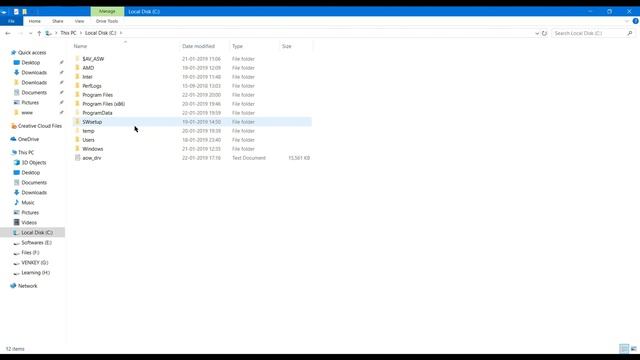Select the temp folder name
This screenshot has height=360, width=640.
coord(88,131)
